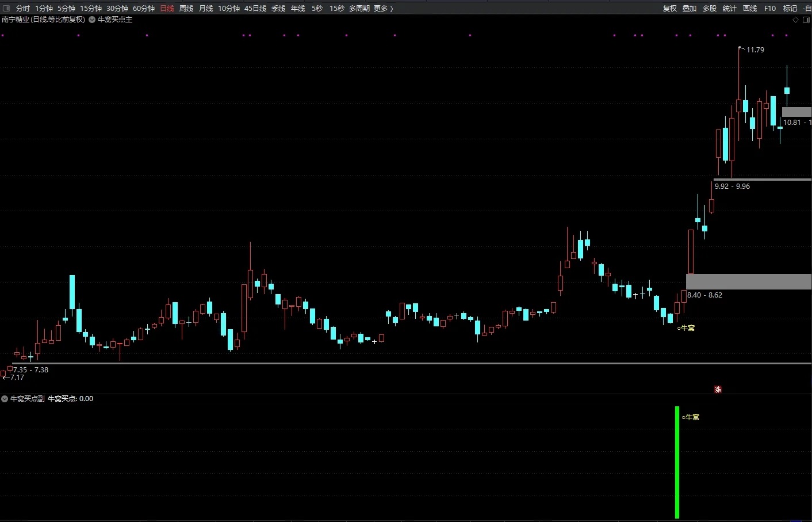The width and height of the screenshot is (812, 522).
Task: Toggle the right side panel icon
Action: [806, 20]
